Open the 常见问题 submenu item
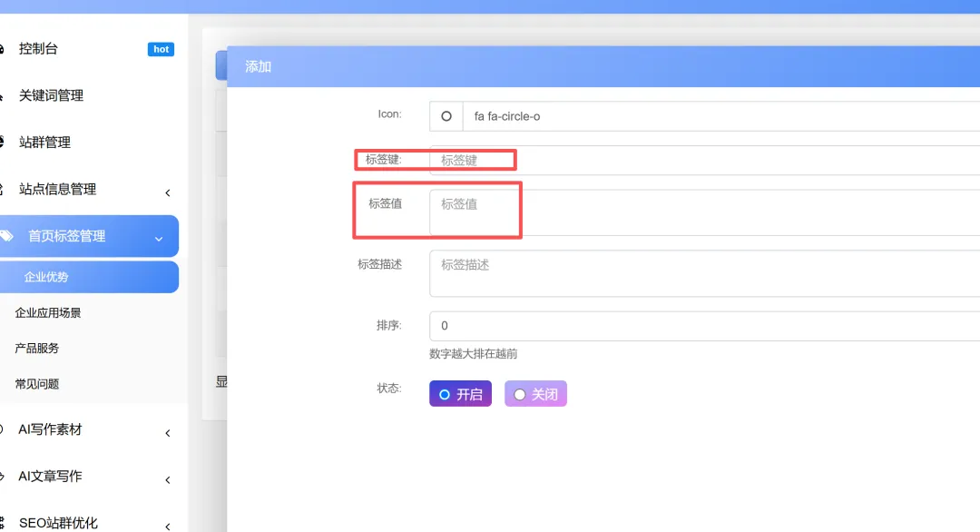Viewport: 980px width, 532px height. (x=37, y=384)
